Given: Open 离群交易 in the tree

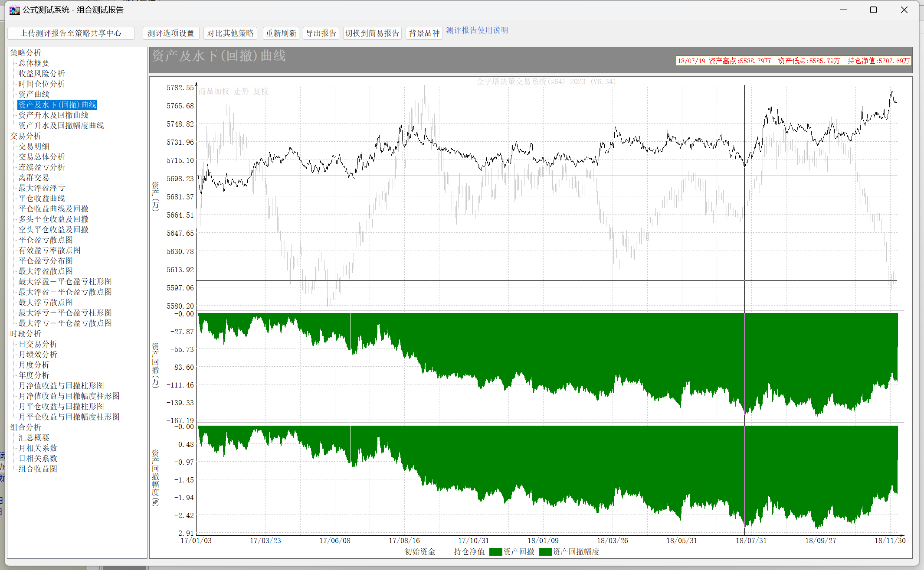Looking at the screenshot, I should coord(34,177).
